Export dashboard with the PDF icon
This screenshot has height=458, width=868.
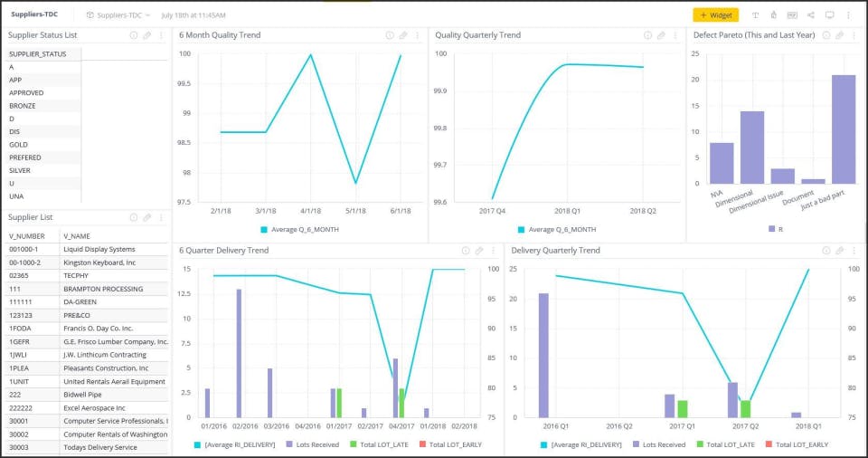tap(792, 15)
